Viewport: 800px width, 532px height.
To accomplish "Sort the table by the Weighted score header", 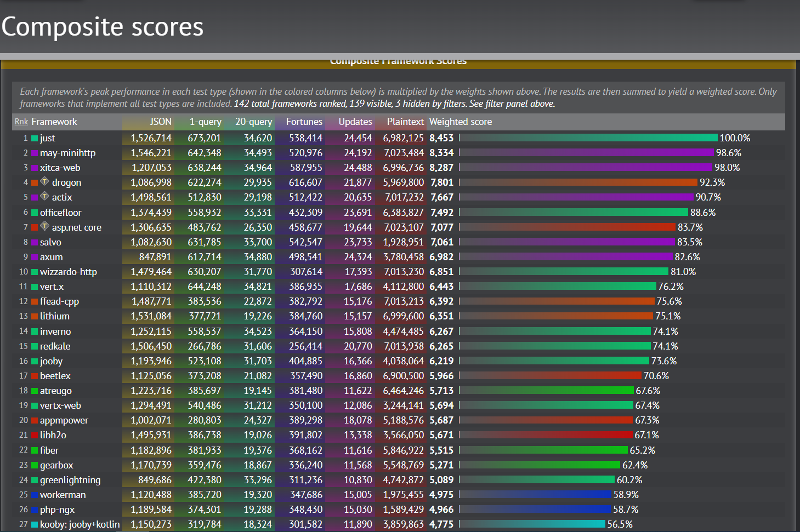I will 460,122.
